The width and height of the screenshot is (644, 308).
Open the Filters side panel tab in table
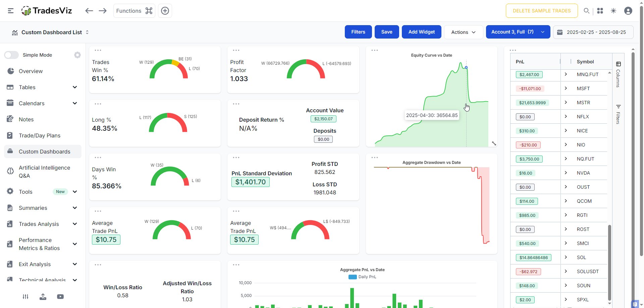618,114
